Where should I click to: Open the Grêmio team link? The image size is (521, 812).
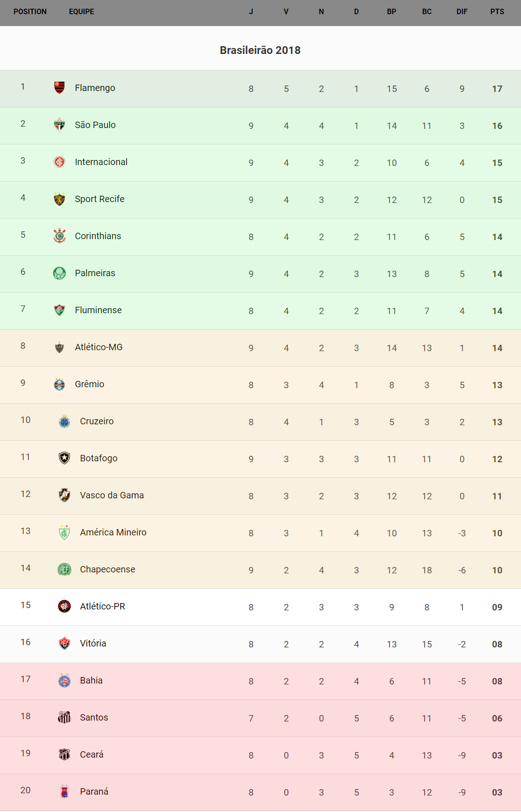click(x=90, y=384)
